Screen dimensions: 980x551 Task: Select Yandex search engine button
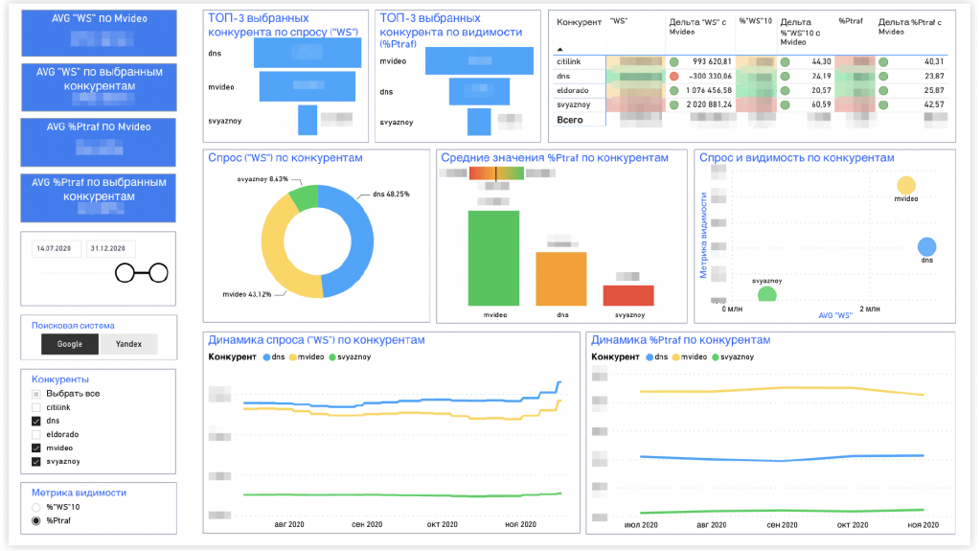click(128, 344)
